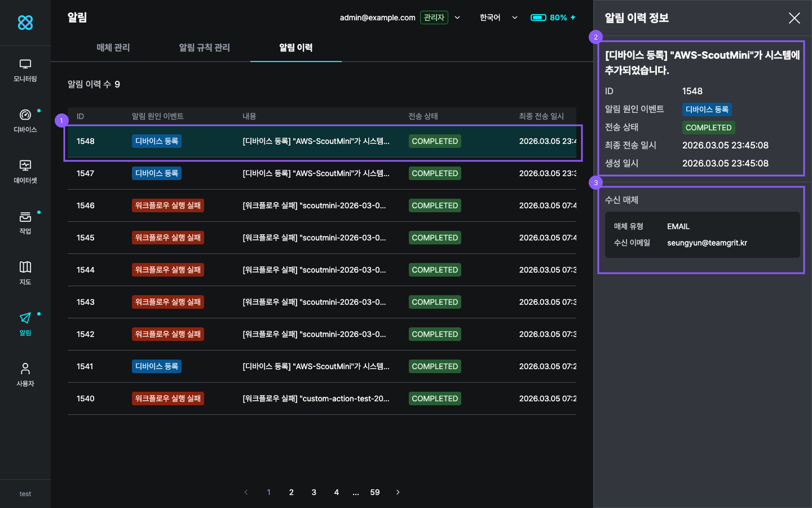Close the 알림 이력 정보 detail panel

pos(794,18)
